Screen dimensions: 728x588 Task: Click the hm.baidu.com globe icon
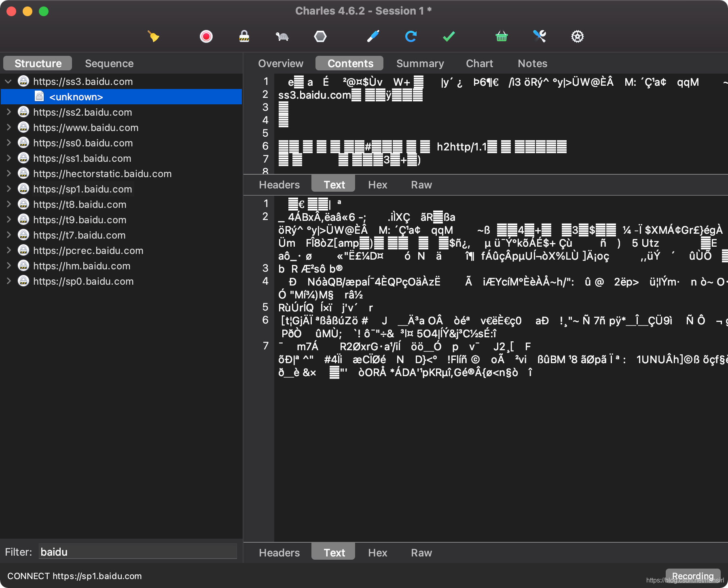pyautogui.click(x=24, y=265)
